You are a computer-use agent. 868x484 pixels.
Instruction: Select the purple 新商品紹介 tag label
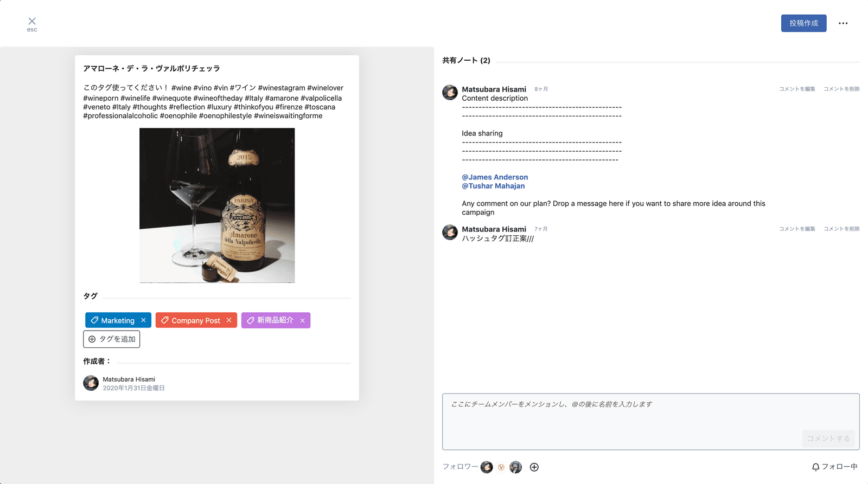(271, 320)
